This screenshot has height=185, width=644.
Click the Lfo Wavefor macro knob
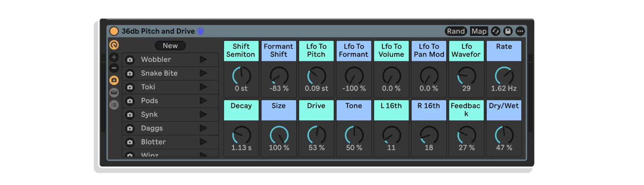click(x=467, y=76)
